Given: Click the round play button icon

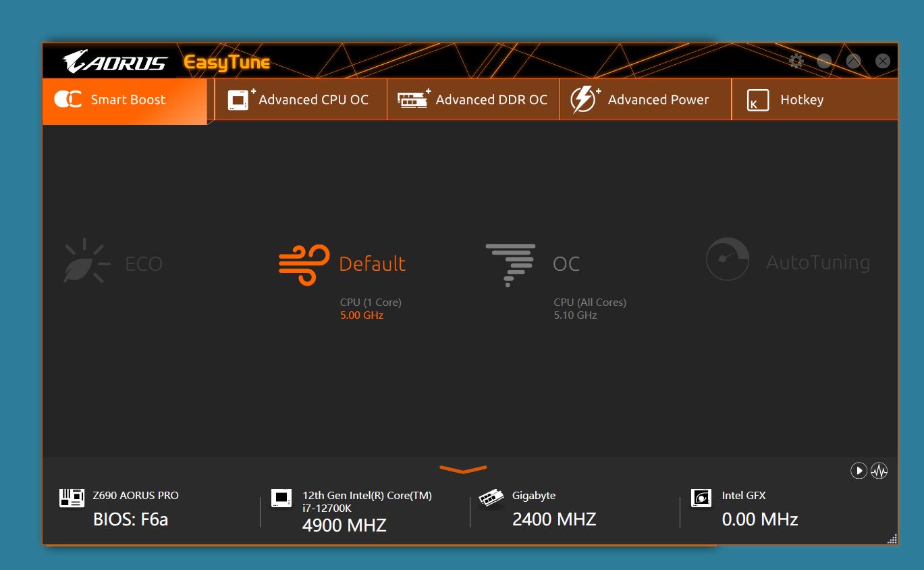Looking at the screenshot, I should tap(859, 471).
